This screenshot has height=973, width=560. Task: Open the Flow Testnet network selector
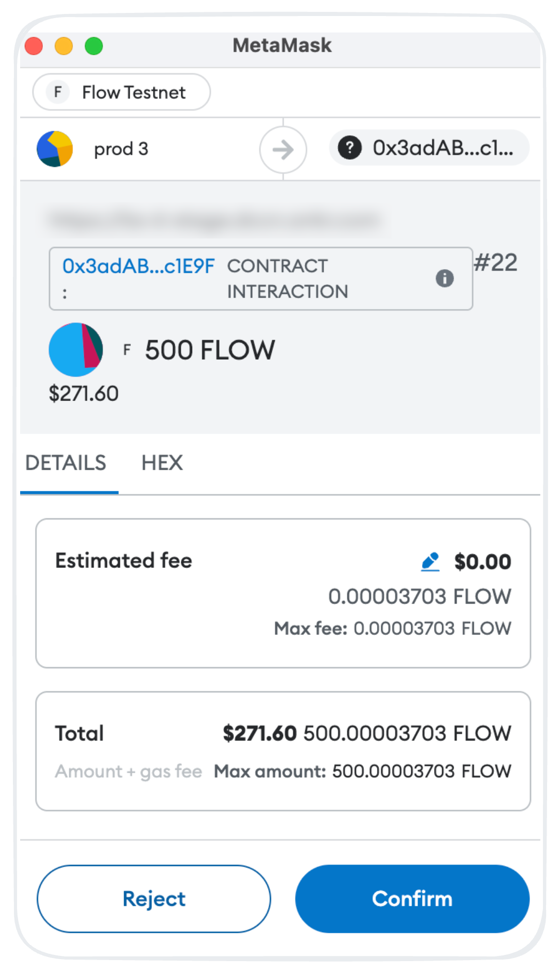coord(121,92)
